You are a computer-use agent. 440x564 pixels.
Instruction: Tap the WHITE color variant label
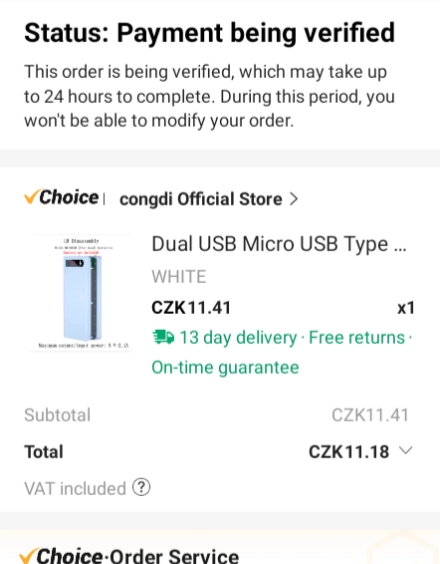[x=179, y=277]
